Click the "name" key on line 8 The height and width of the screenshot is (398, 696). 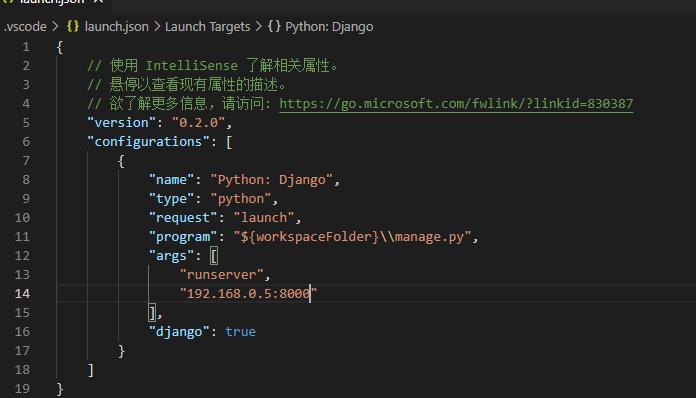pos(171,180)
